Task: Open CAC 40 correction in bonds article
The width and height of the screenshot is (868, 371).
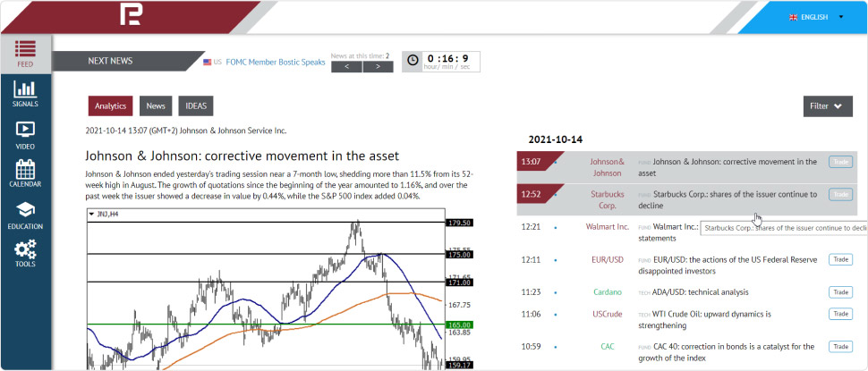Action: 727,352
